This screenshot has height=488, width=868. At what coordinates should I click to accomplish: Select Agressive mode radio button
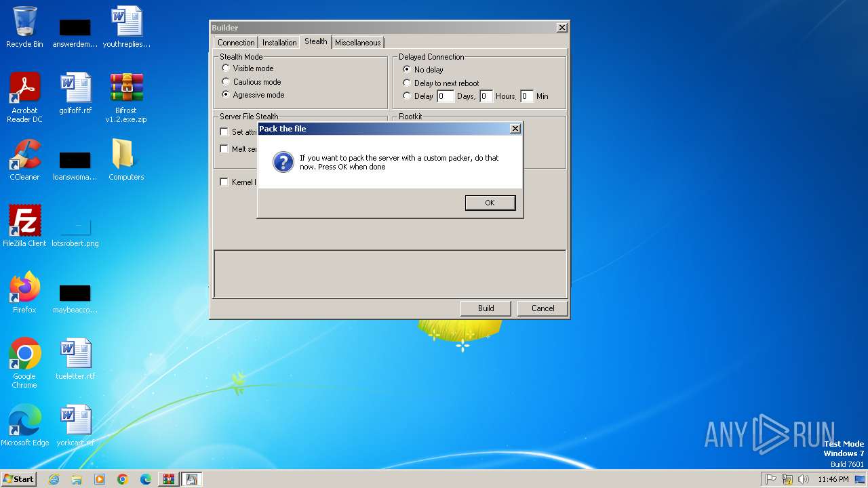[254, 95]
